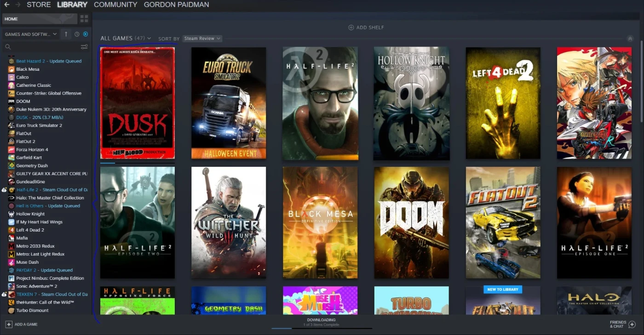The width and height of the screenshot is (644, 335).
Task: Click the Add a Game plus icon
Action: (8, 324)
